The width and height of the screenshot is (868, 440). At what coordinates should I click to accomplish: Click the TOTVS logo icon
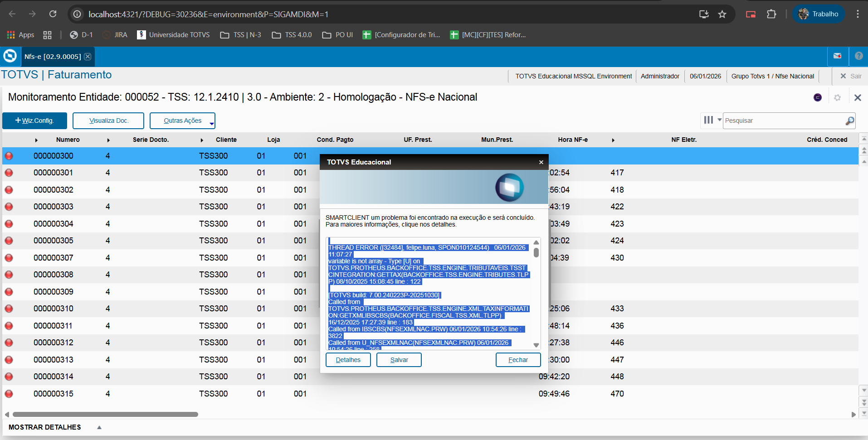10,56
